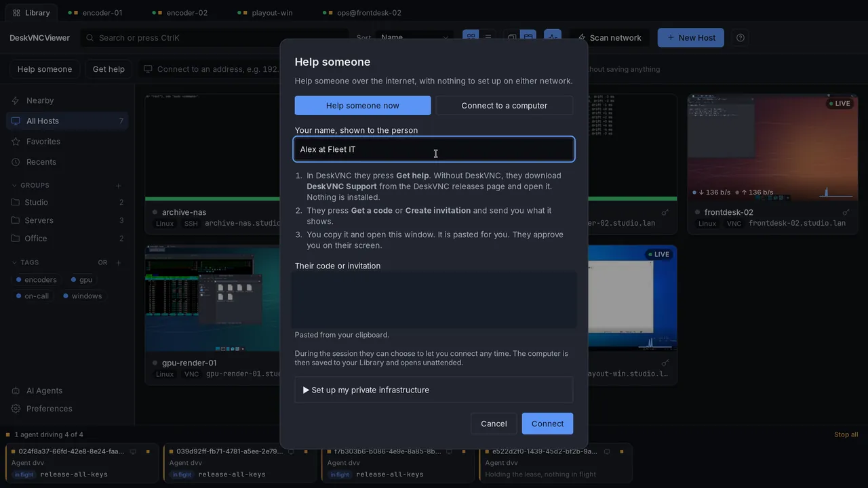Open AI Agents from the sidebar
Viewport: 868px width, 488px height.
(67, 390)
